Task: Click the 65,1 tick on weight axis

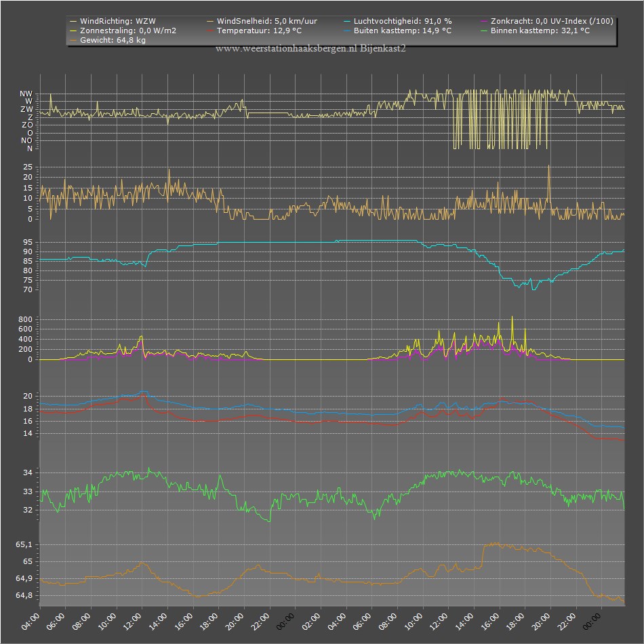Action: pos(24,544)
